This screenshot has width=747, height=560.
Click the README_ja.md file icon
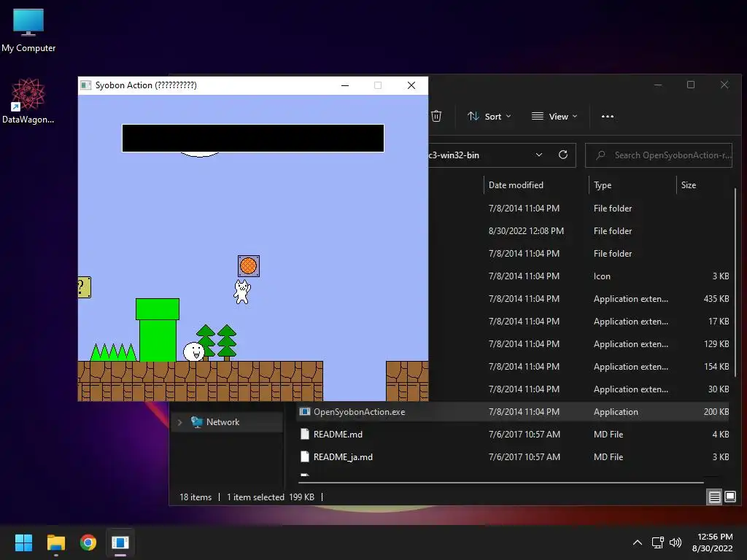tap(305, 457)
